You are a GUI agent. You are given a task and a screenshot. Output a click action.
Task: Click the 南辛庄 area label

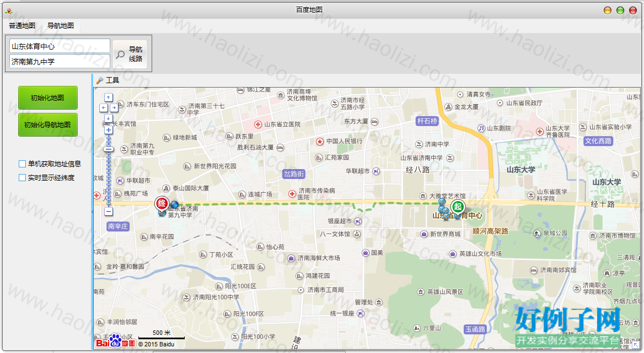tap(118, 226)
